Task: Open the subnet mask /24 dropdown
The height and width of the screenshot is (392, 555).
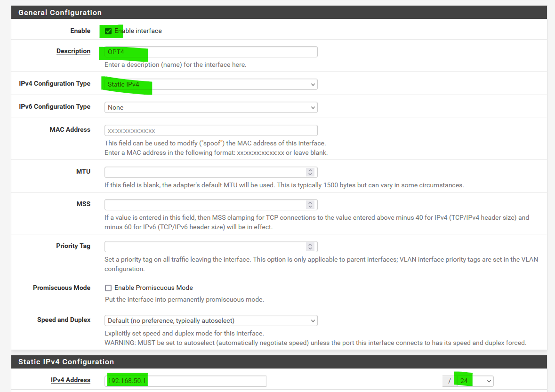Action: [475, 381]
